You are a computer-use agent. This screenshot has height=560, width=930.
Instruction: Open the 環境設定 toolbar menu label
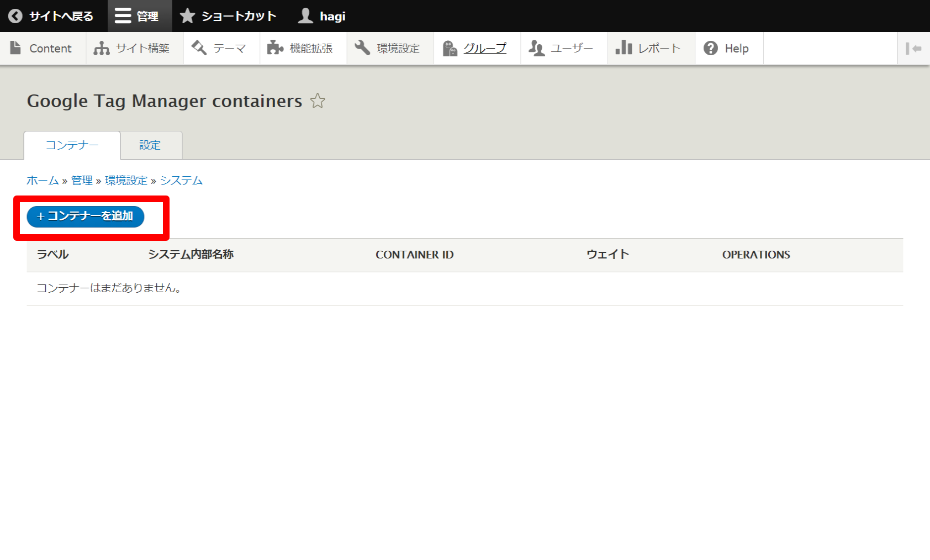pyautogui.click(x=398, y=49)
